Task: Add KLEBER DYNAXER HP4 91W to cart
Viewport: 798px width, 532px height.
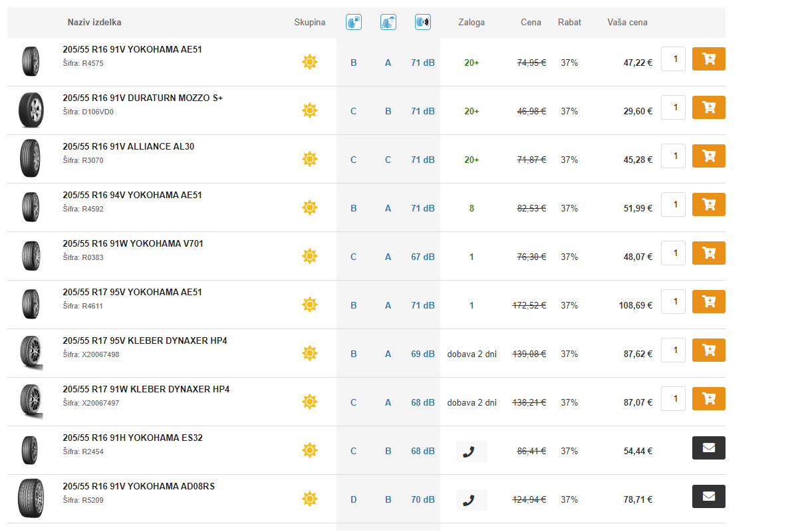Action: click(709, 398)
